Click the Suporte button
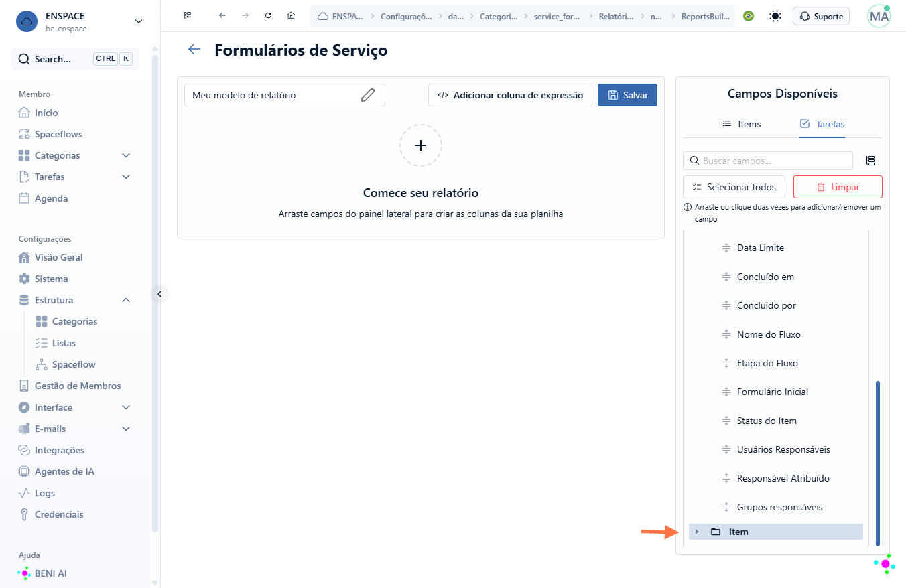 coord(821,16)
